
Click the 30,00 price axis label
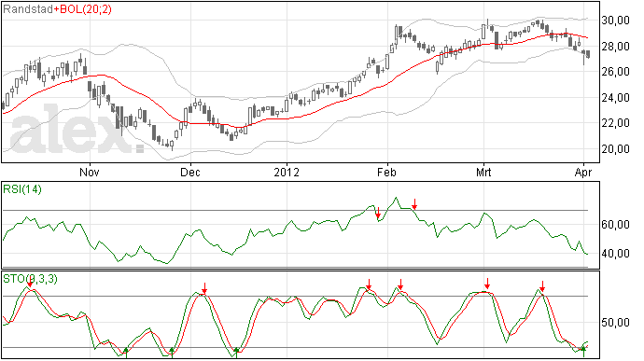615,21
